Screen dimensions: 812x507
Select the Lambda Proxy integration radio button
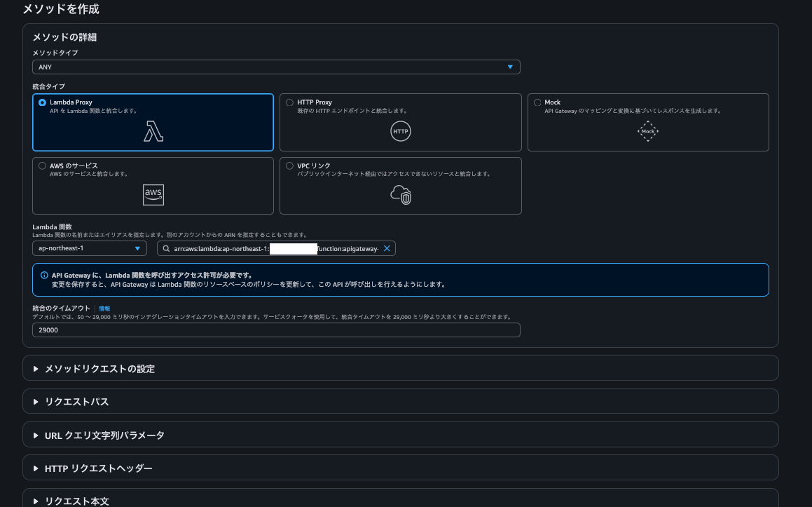(x=43, y=102)
